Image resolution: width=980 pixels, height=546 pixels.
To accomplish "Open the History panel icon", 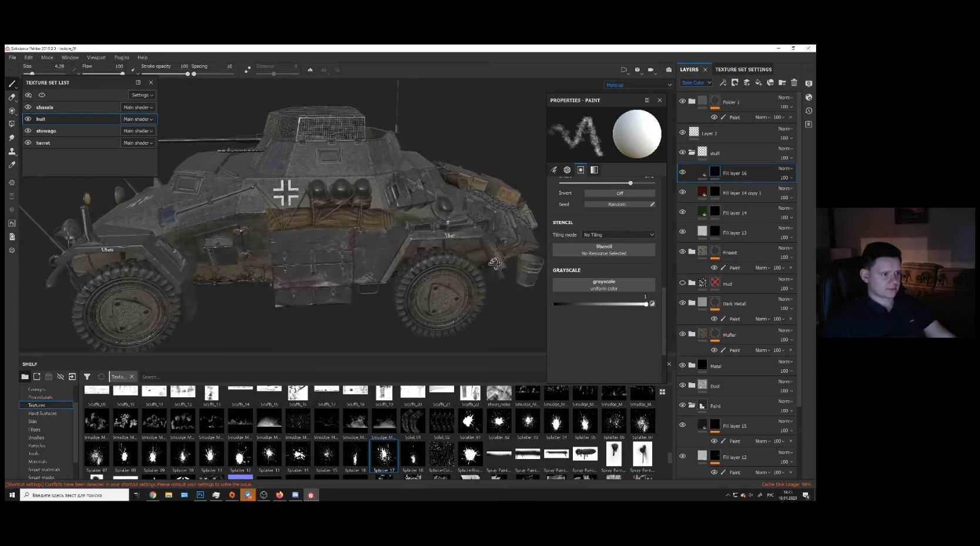I will [809, 110].
